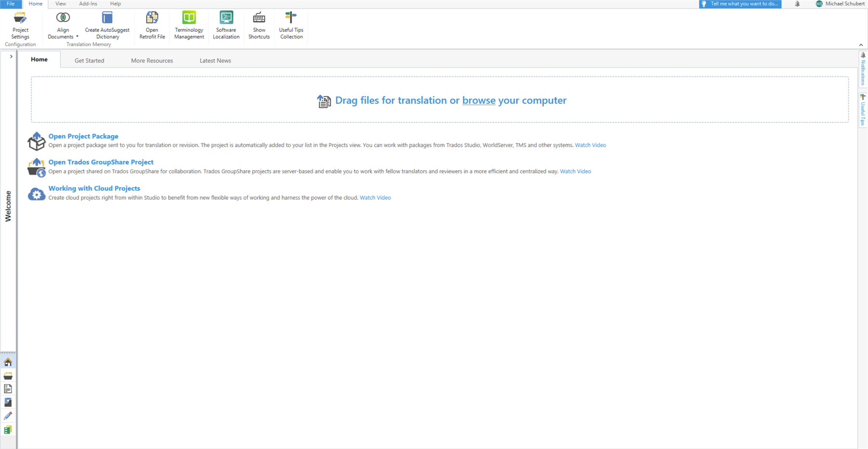Open the More Resources tab
868x449 pixels.
pos(152,61)
